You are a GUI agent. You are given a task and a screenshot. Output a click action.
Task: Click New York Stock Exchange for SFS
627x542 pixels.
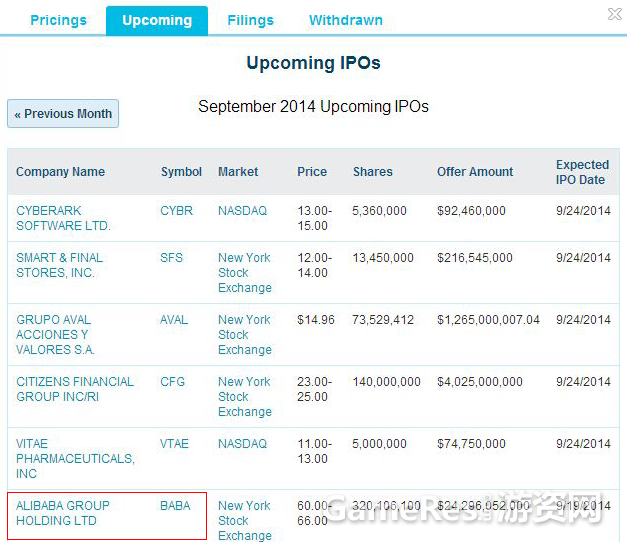[245, 272]
